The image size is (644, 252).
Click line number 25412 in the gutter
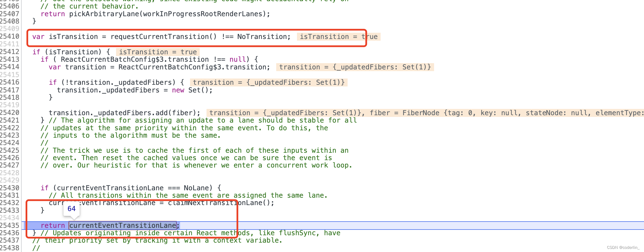pyautogui.click(x=10, y=52)
